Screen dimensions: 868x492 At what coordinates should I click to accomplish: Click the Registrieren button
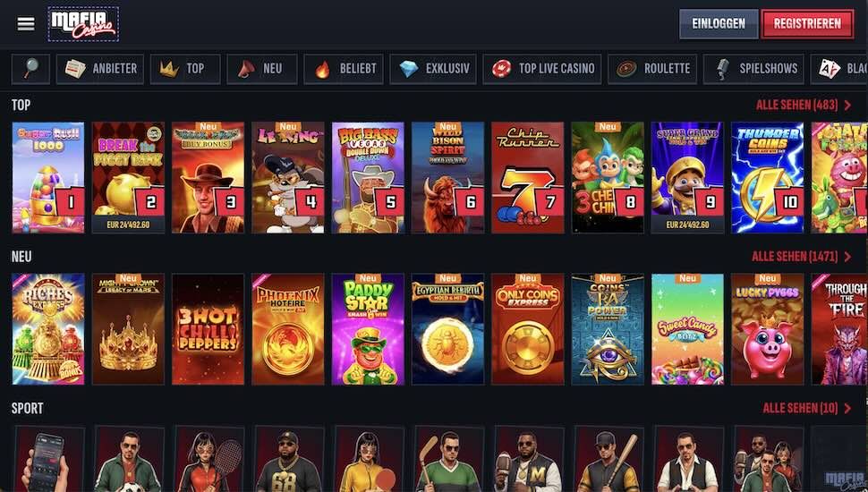coord(807,24)
